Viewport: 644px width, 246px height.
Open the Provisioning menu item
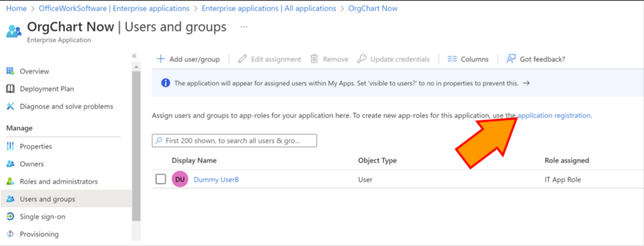coord(39,234)
